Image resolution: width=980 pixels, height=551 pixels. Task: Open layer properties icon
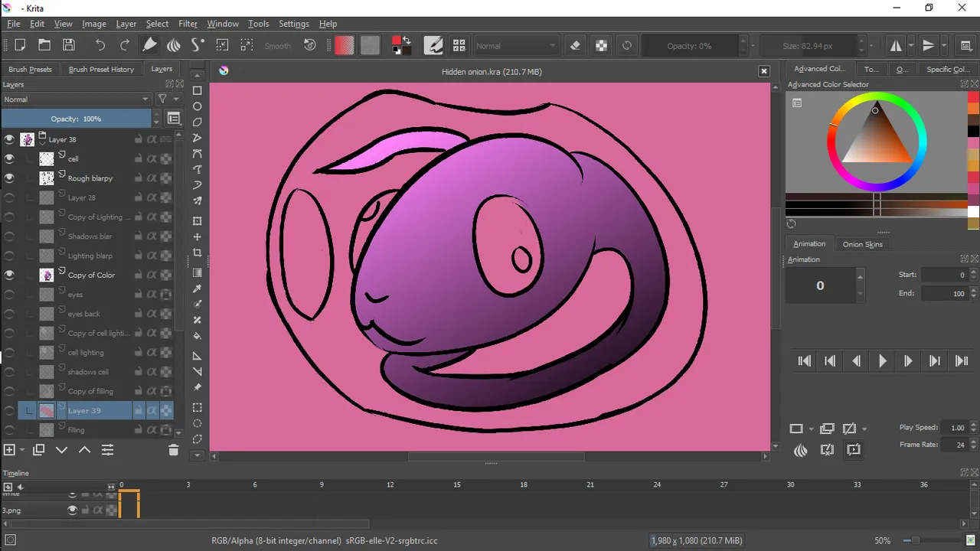coord(107,450)
